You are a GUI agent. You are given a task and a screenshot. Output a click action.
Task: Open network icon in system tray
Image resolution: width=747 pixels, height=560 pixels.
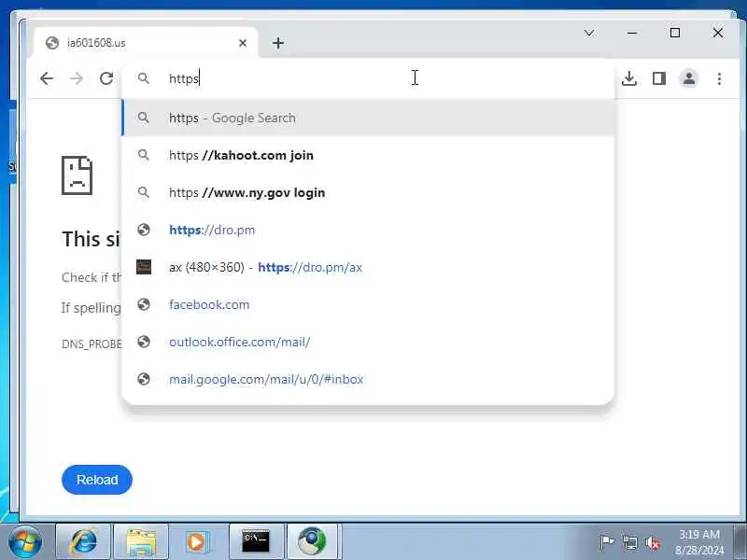coord(629,542)
